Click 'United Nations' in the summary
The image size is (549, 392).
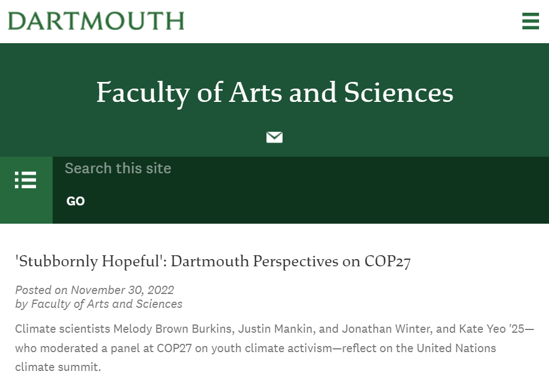pos(456,348)
